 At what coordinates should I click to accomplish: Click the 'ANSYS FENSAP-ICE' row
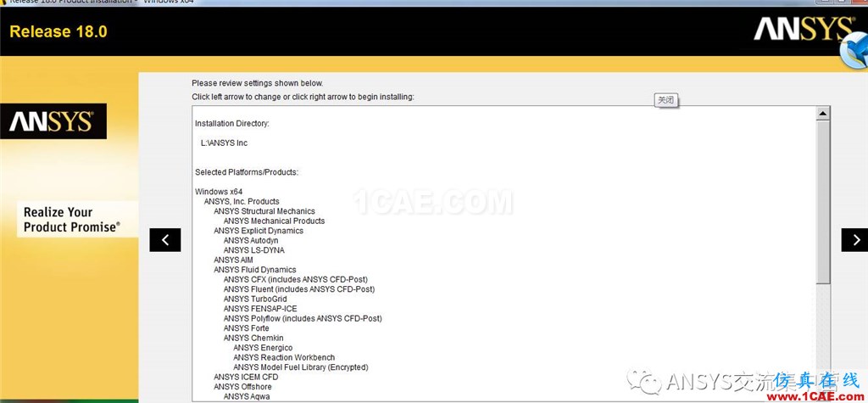[x=260, y=309]
